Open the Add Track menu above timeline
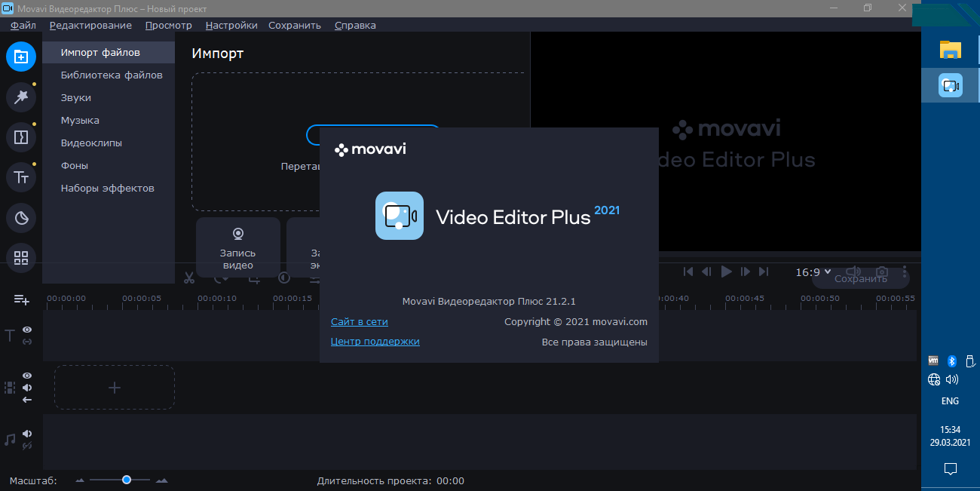This screenshot has height=491, width=980. (x=21, y=300)
